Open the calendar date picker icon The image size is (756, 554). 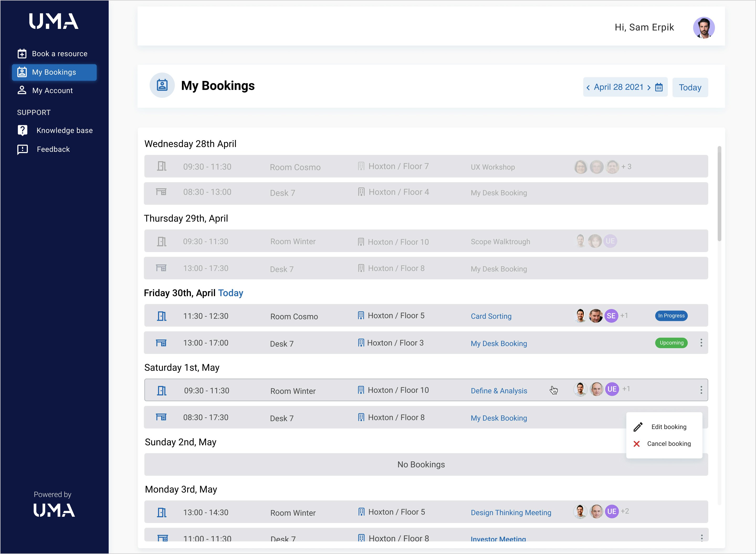(659, 87)
